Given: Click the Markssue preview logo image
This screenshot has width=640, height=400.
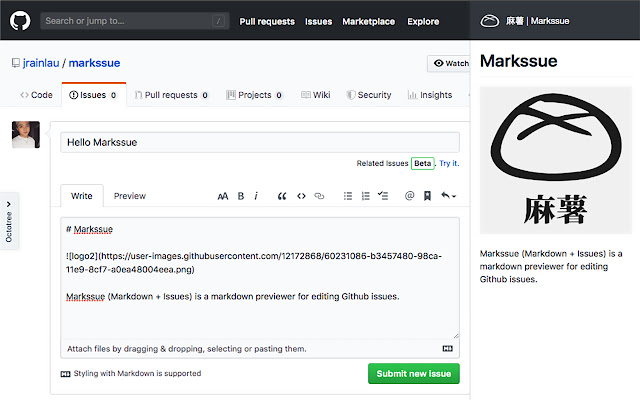Looking at the screenshot, I should (556, 160).
